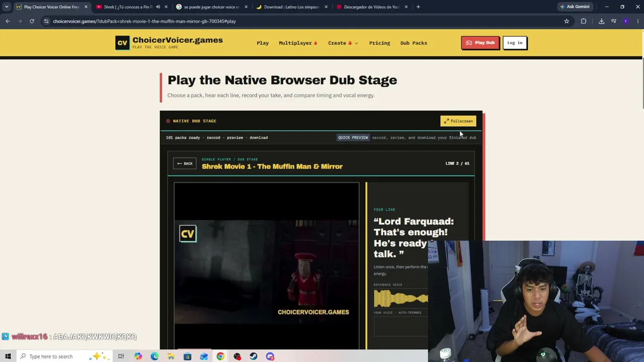Open Microsoft Edge from taskbar

pyautogui.click(x=154, y=356)
